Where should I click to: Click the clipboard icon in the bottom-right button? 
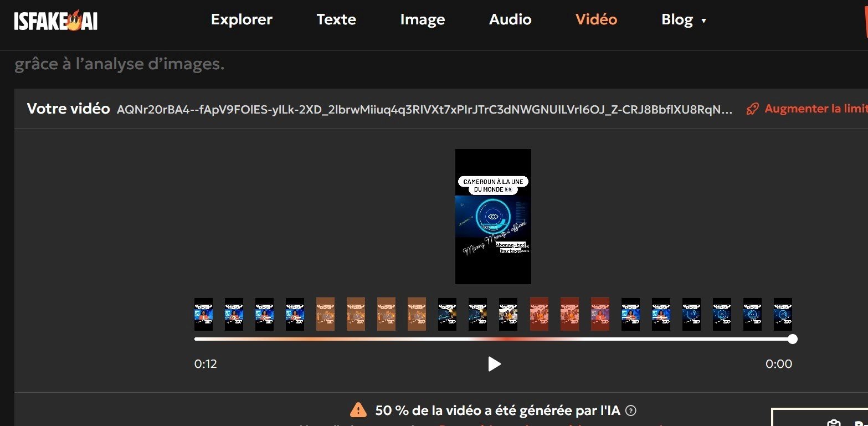tap(833, 422)
